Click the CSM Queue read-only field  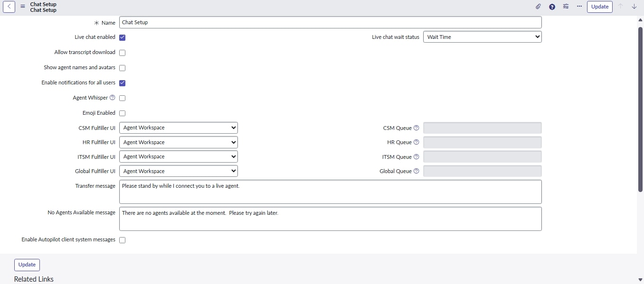pyautogui.click(x=483, y=128)
